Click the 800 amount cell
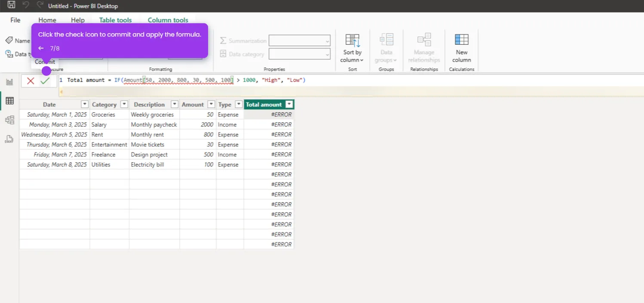644x303 pixels. coord(198,134)
